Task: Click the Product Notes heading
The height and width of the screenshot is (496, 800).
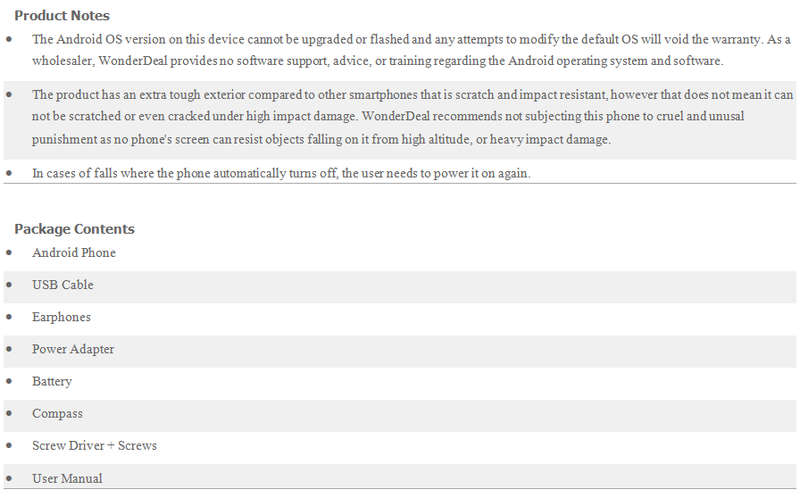Action: click(62, 16)
